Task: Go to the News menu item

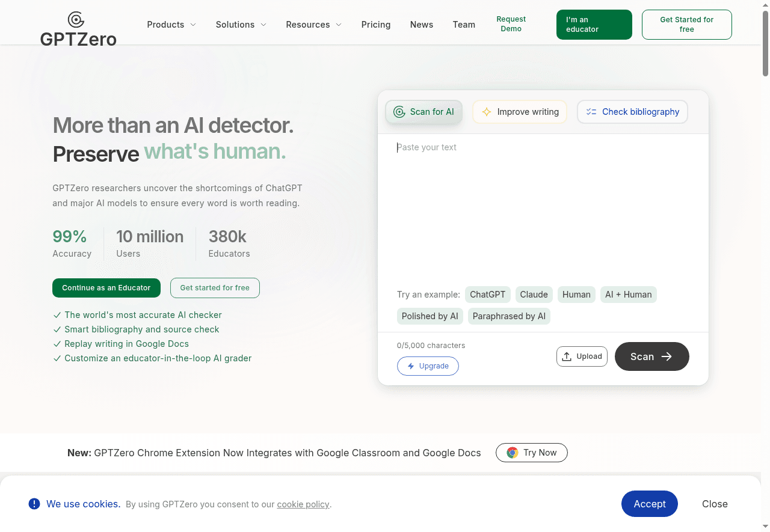Action: (422, 25)
